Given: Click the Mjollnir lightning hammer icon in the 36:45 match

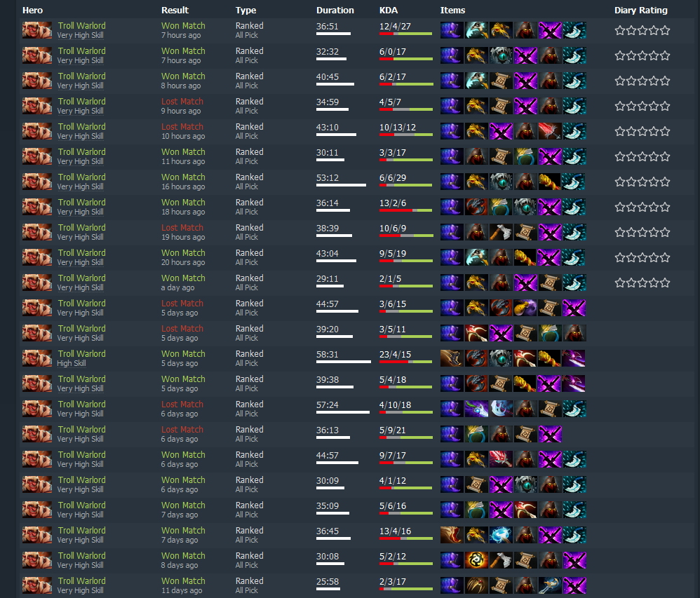Looking at the screenshot, I should click(500, 535).
